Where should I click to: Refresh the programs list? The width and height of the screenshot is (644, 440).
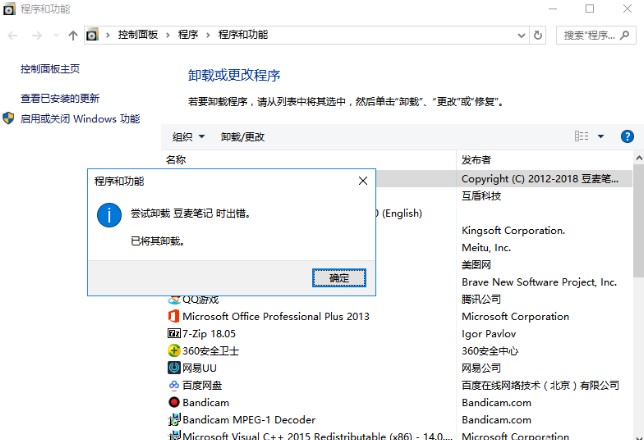pyautogui.click(x=538, y=35)
